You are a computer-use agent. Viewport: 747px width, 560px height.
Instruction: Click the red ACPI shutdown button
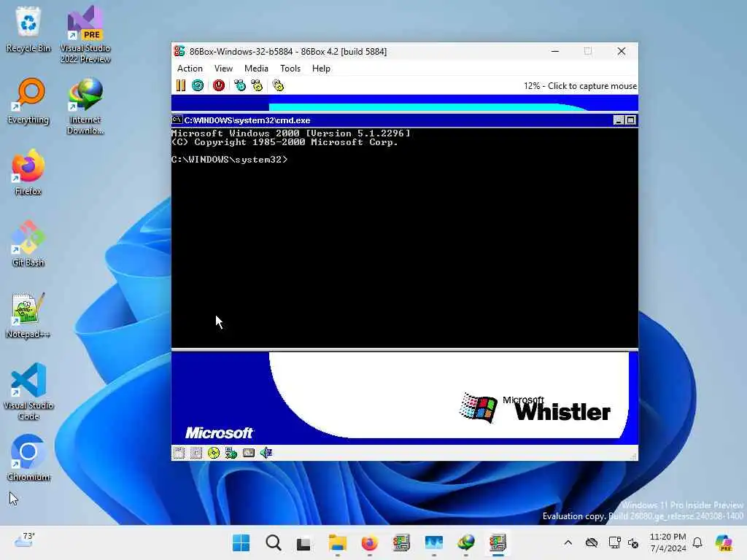(219, 85)
